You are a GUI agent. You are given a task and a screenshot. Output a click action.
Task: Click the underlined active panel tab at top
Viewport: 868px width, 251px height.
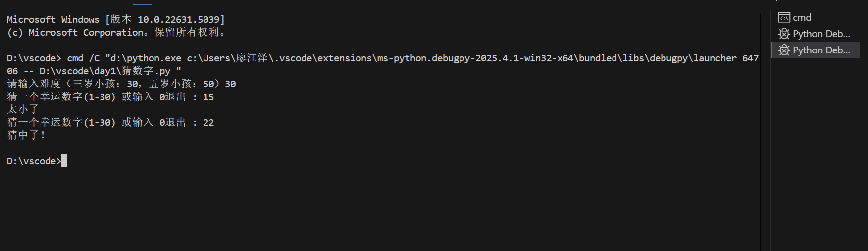pos(142,2)
